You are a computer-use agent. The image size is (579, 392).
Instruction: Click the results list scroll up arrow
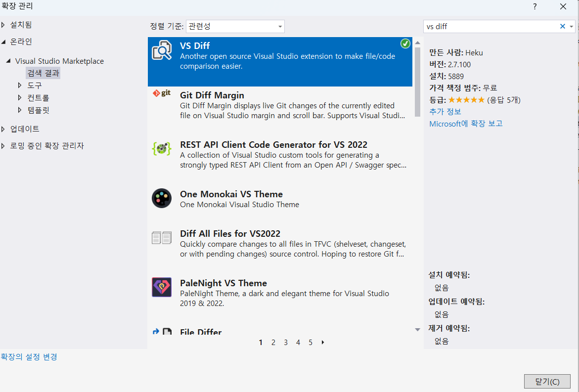(418, 43)
